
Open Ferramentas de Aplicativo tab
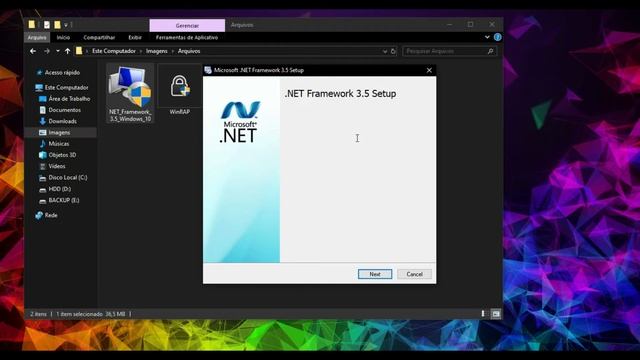187,37
